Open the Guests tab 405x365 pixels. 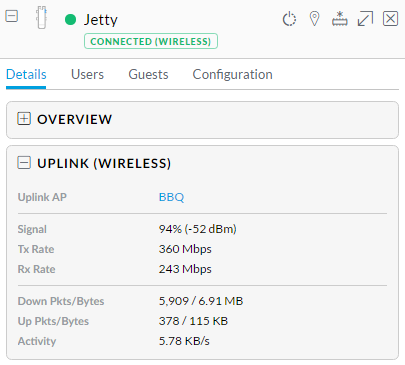click(148, 74)
